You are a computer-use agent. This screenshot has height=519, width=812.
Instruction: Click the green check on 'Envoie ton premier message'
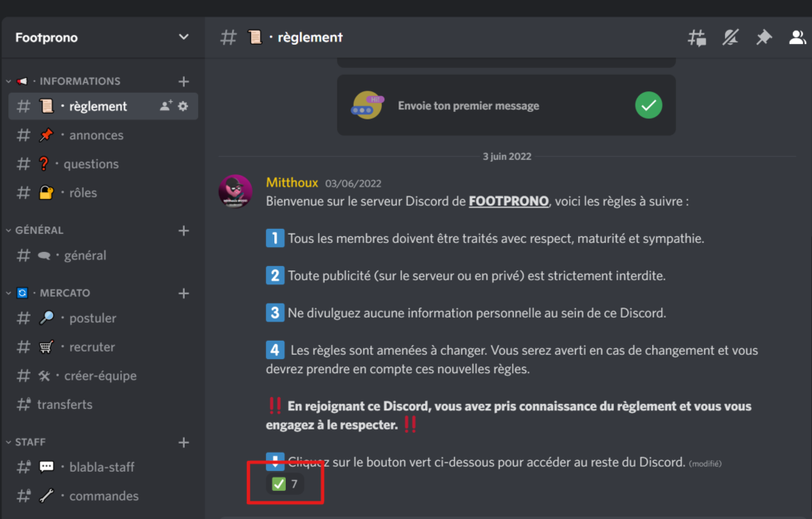[x=648, y=105]
